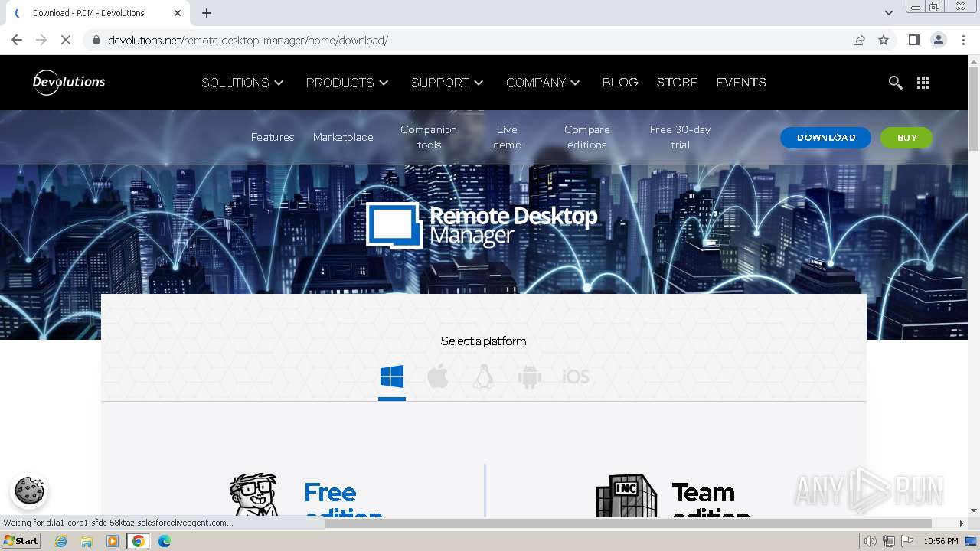Click the Free edition heading
Screen dimensions: 980x551
point(342,499)
